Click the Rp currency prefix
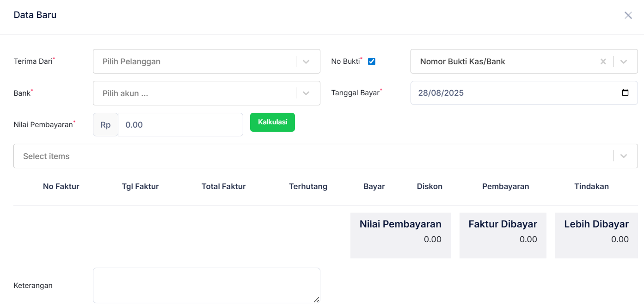 tap(105, 124)
